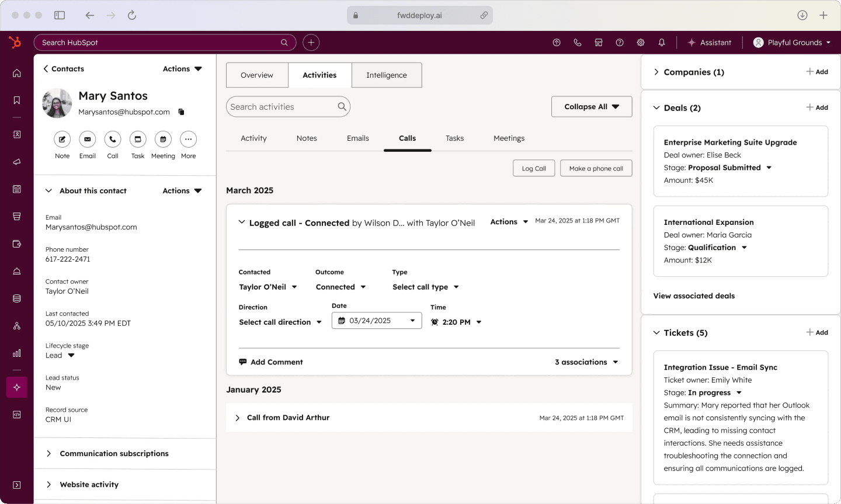Screen dimensions: 841x504
Task: Expand the Companies (1) section
Action: pyautogui.click(x=656, y=72)
